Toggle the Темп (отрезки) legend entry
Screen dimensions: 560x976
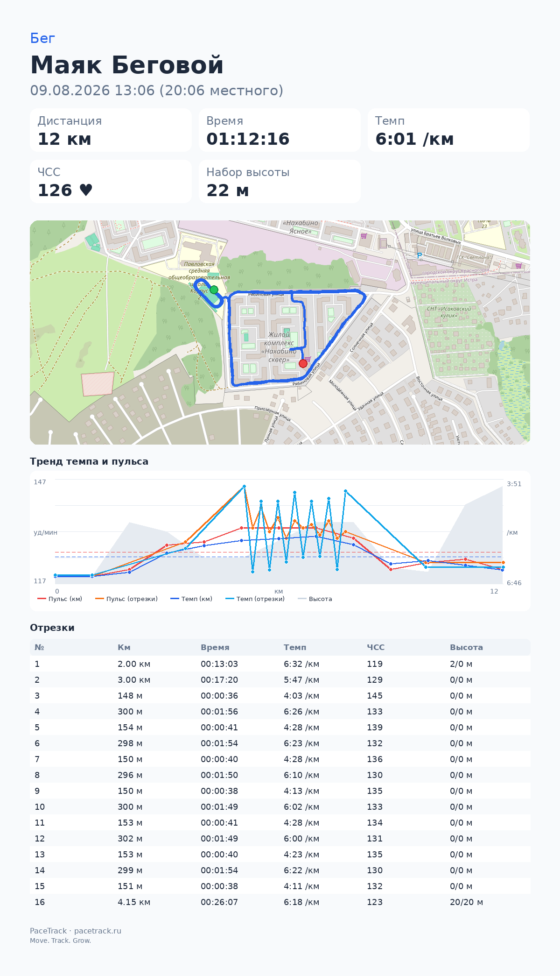point(255,599)
